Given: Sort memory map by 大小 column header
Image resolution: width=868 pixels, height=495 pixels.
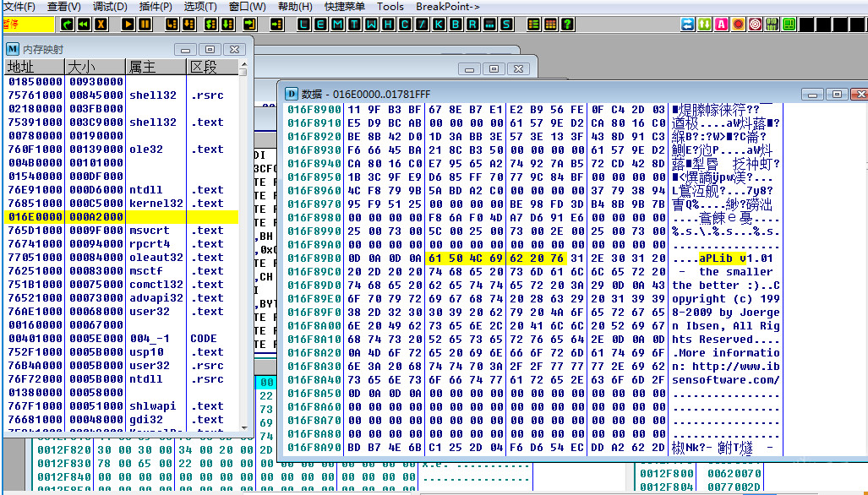Looking at the screenshot, I should [x=96, y=67].
